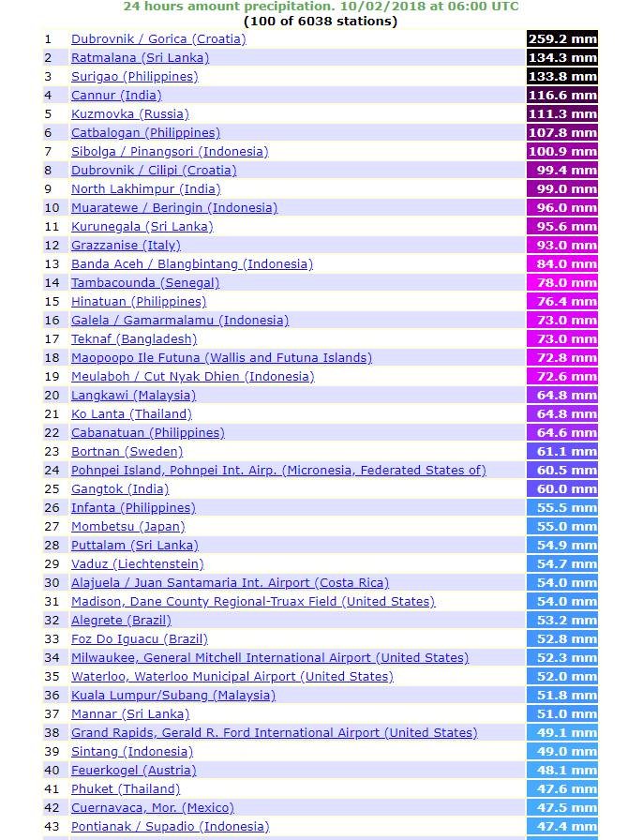Click the 259.2 mm precipitation value cell
Image resolution: width=643 pixels, height=840 pixels.
561,39
